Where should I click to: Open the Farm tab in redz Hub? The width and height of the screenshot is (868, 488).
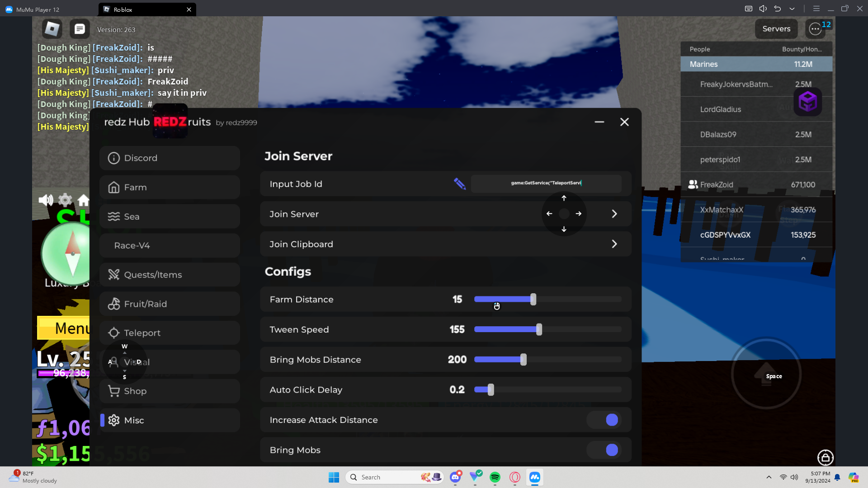170,187
